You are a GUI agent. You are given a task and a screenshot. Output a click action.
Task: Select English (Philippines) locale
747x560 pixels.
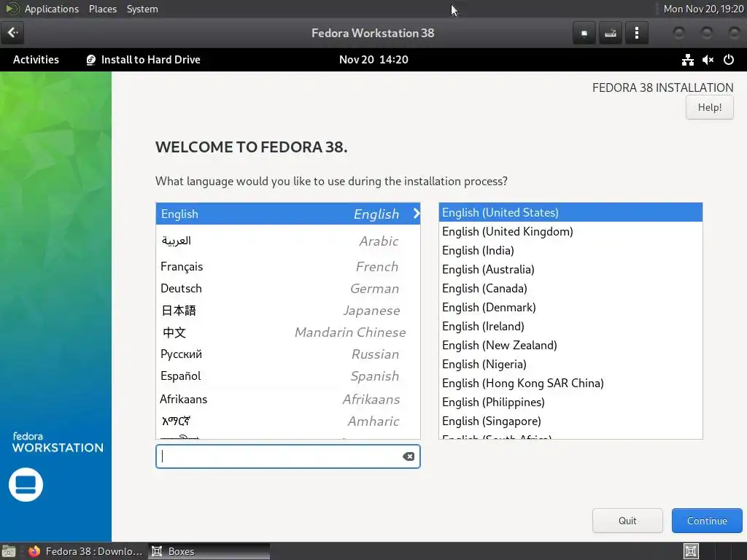point(570,402)
